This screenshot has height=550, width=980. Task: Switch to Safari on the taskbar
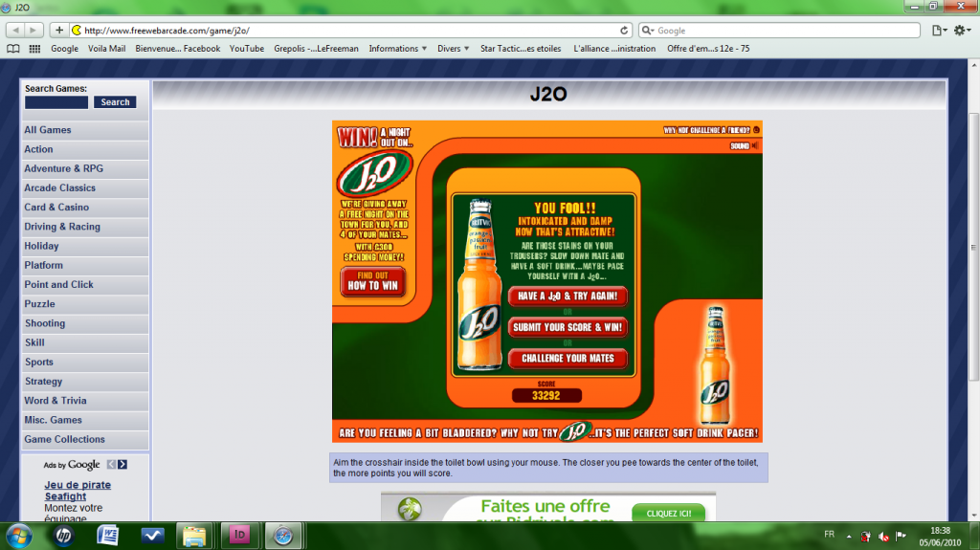click(283, 536)
